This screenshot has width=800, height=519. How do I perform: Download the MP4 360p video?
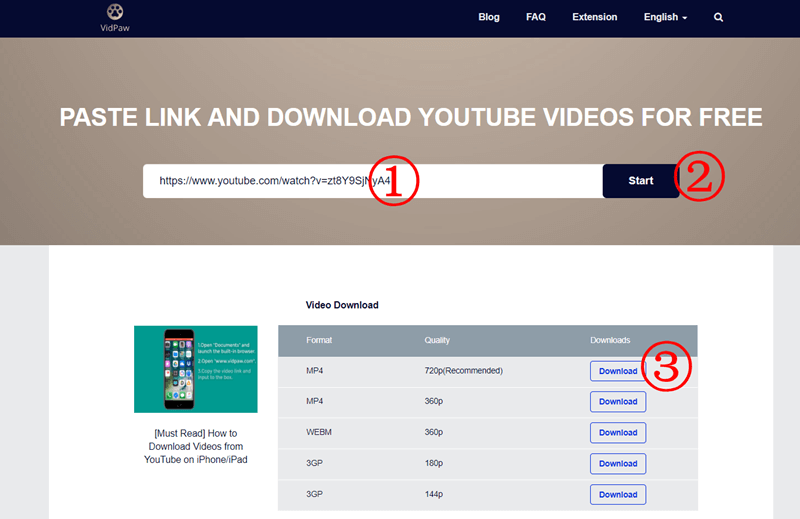(x=618, y=402)
